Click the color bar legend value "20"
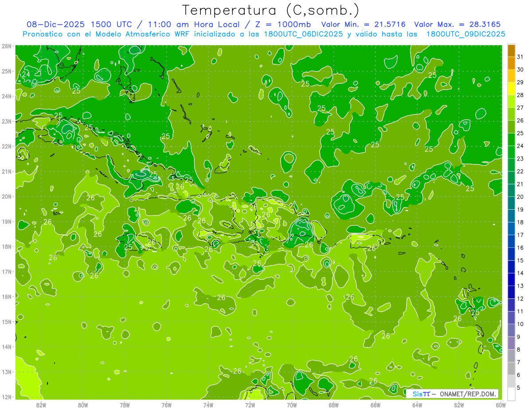 (x=520, y=197)
